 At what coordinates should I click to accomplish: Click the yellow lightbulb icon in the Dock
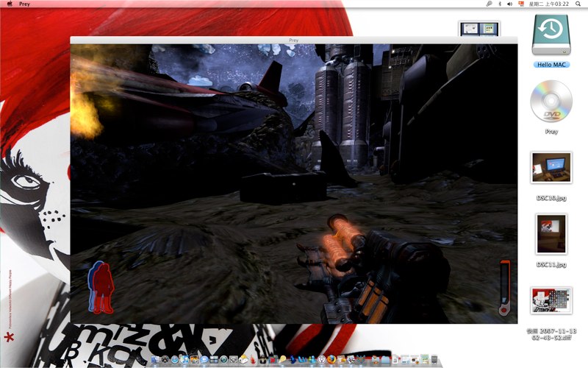pos(282,359)
